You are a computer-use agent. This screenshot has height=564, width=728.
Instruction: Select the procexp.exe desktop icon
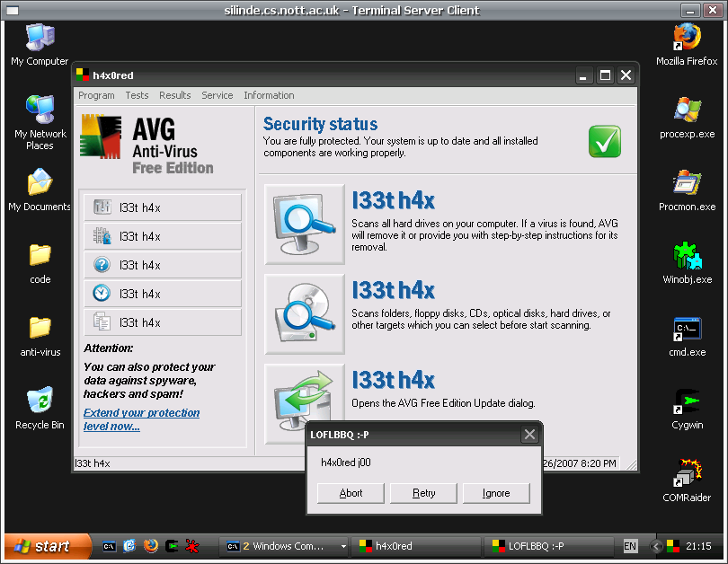pos(688,118)
